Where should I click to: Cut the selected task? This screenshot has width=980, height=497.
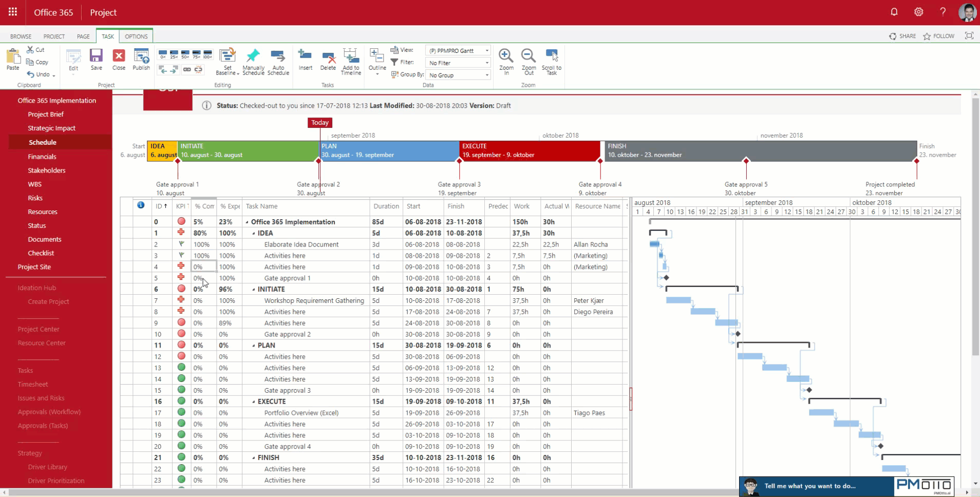(x=36, y=50)
